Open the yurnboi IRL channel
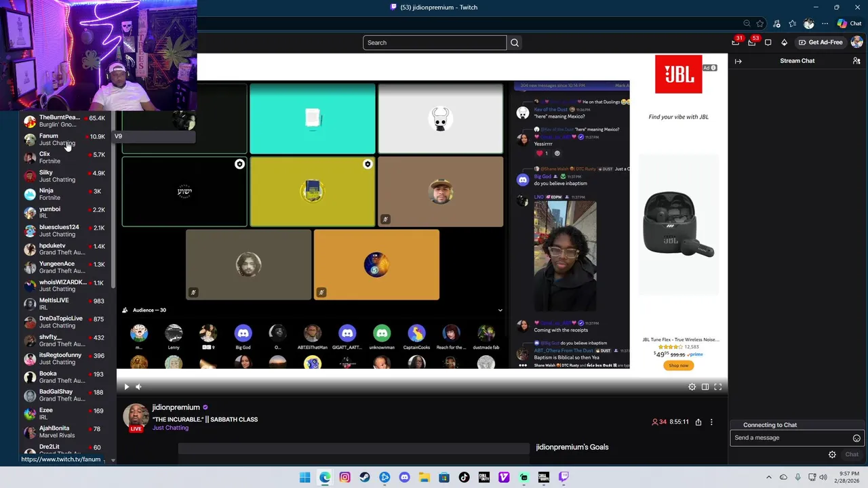 point(66,213)
